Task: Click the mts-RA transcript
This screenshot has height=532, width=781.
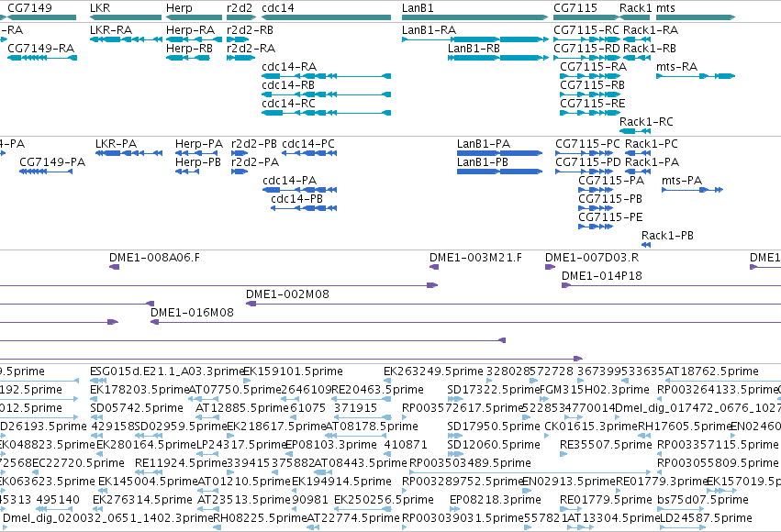Action: 696,76
